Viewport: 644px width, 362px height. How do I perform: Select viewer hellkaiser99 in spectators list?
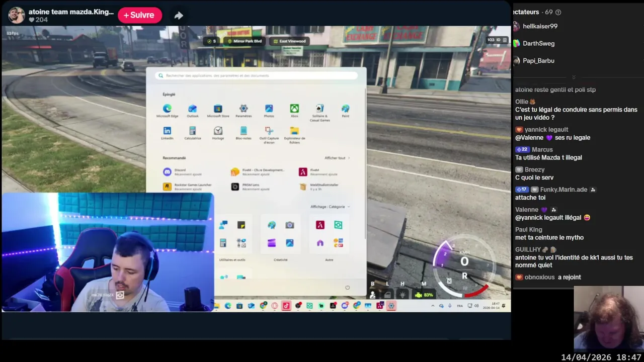pos(540,26)
